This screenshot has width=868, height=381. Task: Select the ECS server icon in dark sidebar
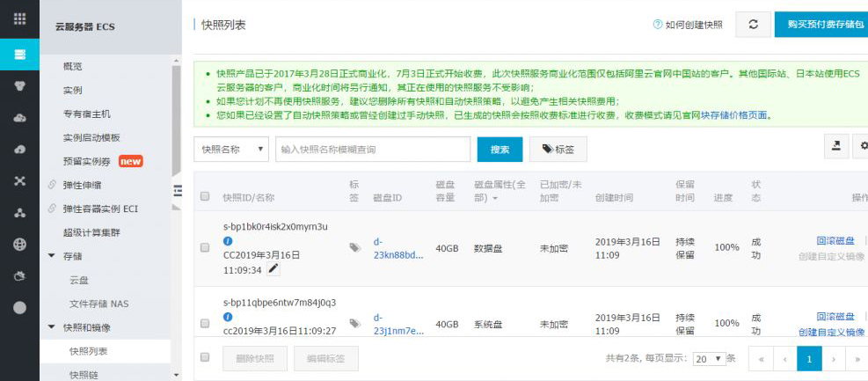pos(20,55)
